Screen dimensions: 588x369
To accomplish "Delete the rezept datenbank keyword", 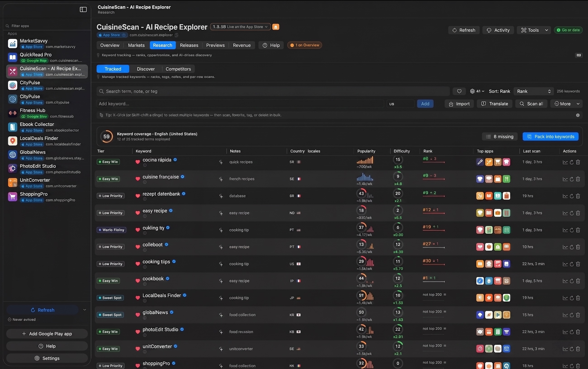I will pyautogui.click(x=578, y=196).
